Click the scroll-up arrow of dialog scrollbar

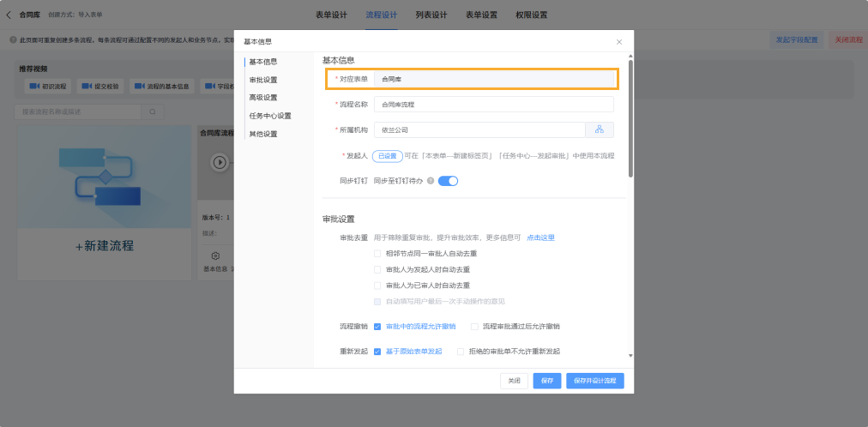[630, 57]
